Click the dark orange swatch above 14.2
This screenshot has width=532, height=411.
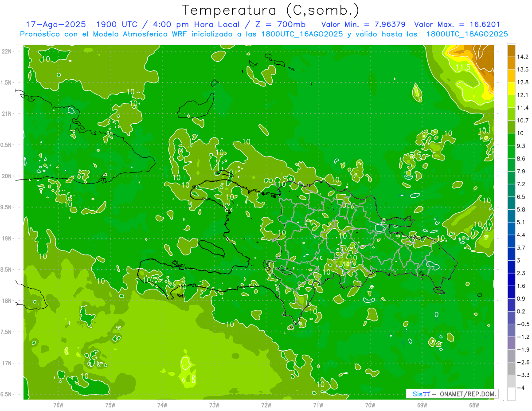click(x=511, y=51)
